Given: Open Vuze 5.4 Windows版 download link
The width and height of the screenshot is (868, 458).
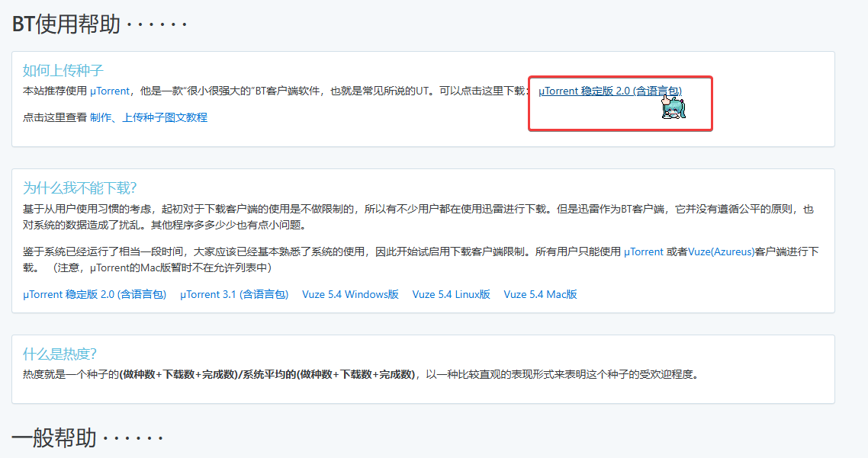Looking at the screenshot, I should coord(350,294).
